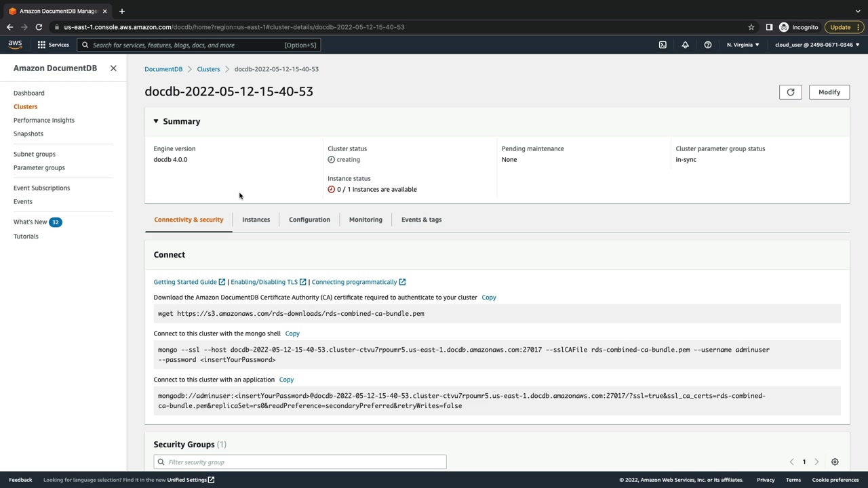Viewport: 868px width, 488px height.
Task: Open the Enabling/Disabling TLS link
Action: [x=269, y=282]
